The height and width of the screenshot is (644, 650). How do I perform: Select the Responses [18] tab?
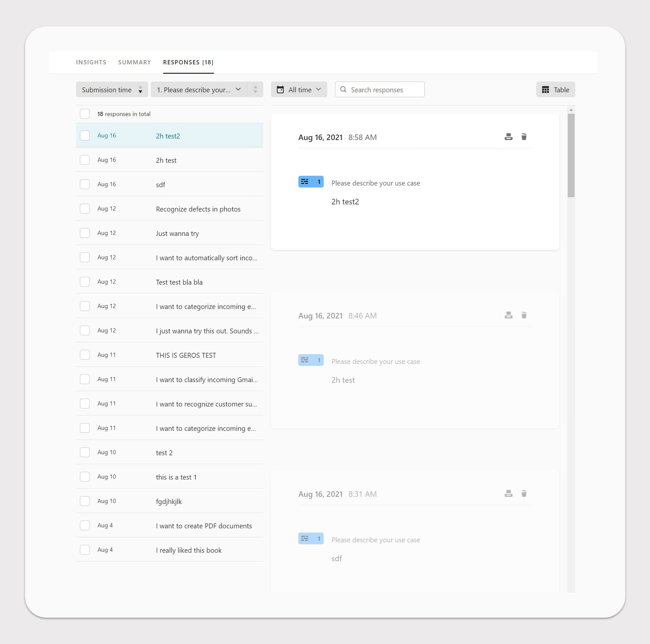188,62
